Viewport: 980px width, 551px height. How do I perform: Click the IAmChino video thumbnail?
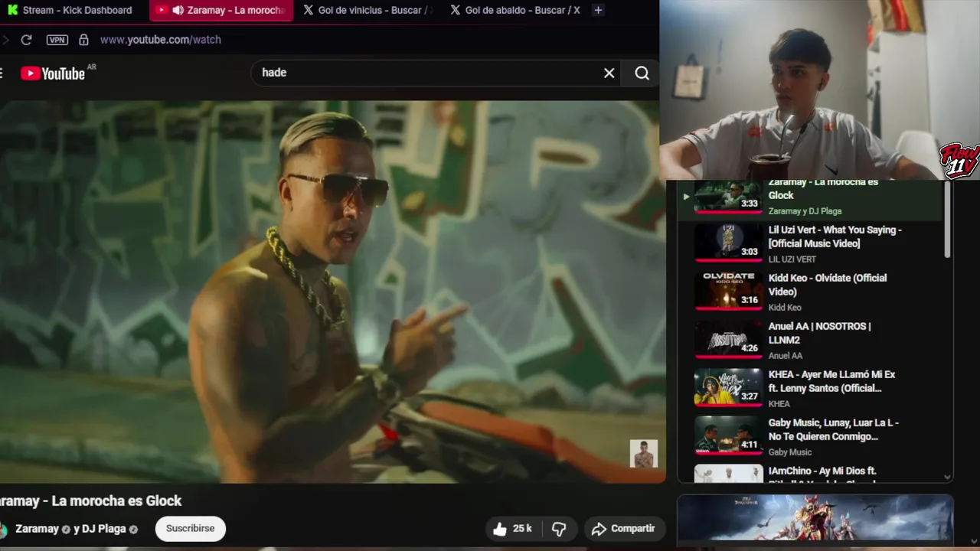click(728, 474)
